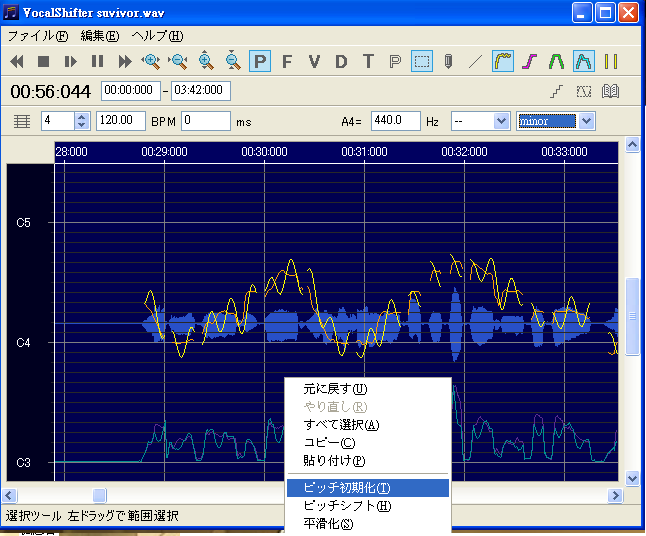Image resolution: width=646 pixels, height=536 pixels.
Task: Decrease beats value with down stepper
Action: [x=82, y=126]
